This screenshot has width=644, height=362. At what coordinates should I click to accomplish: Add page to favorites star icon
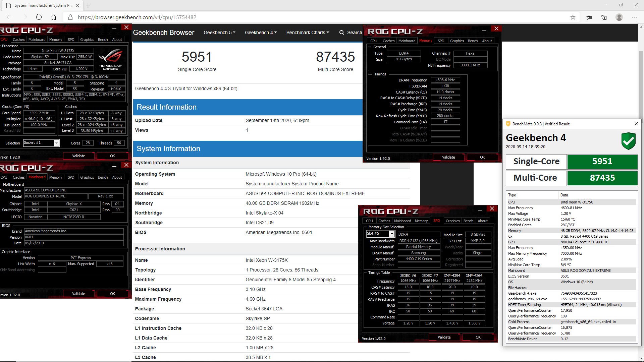pyautogui.click(x=573, y=17)
